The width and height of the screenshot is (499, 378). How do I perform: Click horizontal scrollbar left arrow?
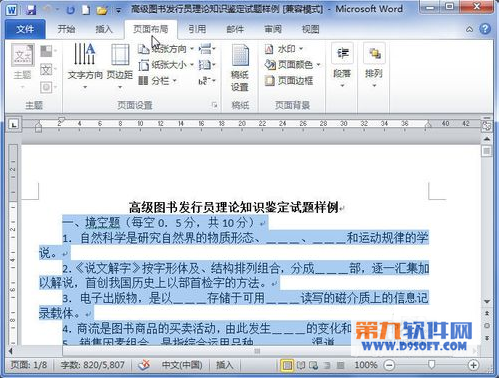click(11, 351)
